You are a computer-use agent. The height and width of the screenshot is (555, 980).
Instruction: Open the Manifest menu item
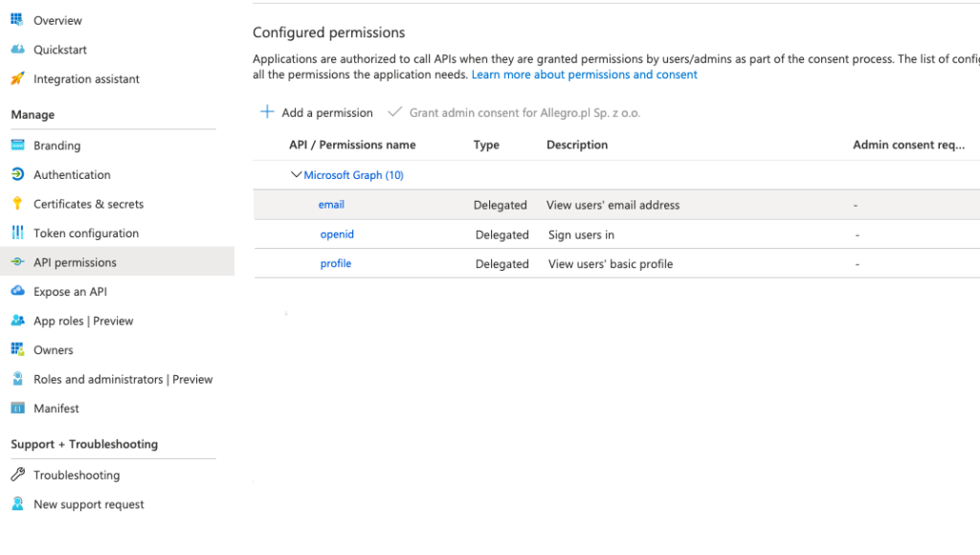[56, 409]
